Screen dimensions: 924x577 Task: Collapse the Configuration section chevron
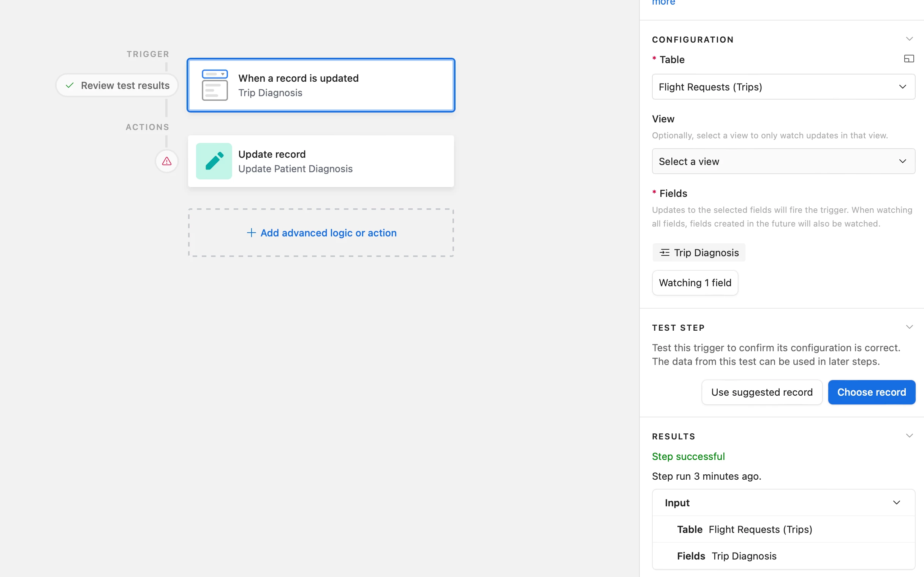coord(909,39)
